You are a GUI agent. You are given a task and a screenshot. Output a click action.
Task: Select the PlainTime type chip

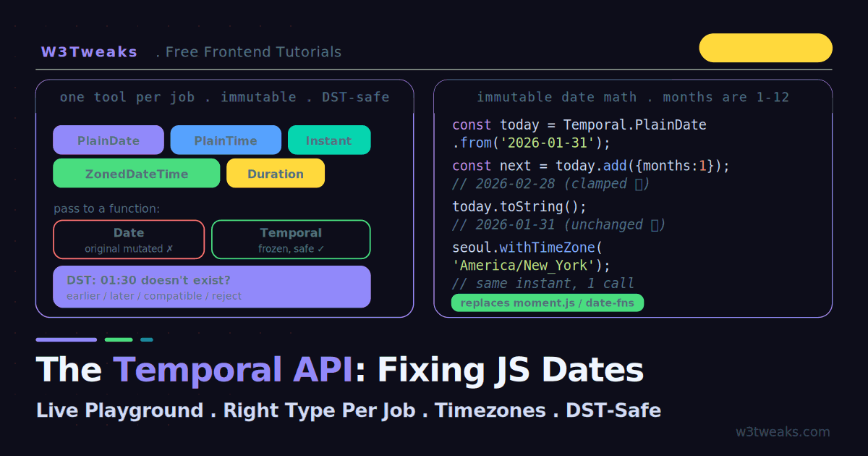click(x=226, y=140)
